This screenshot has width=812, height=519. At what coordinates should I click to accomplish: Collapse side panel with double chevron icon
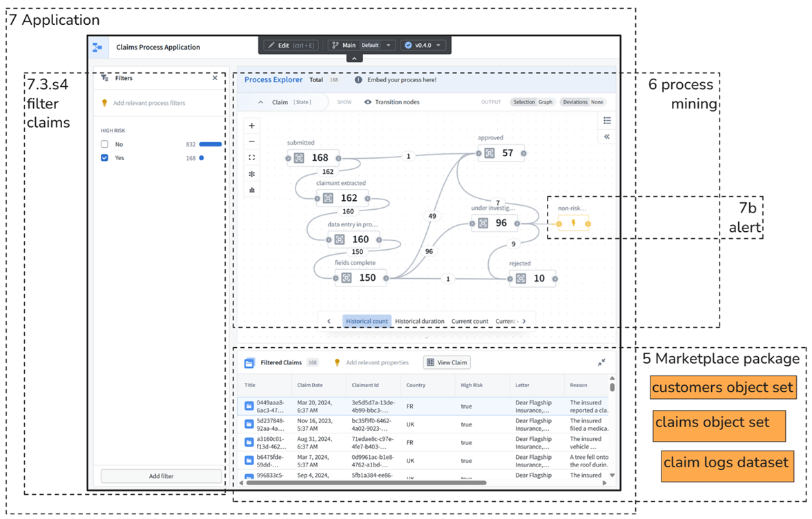[x=607, y=137]
